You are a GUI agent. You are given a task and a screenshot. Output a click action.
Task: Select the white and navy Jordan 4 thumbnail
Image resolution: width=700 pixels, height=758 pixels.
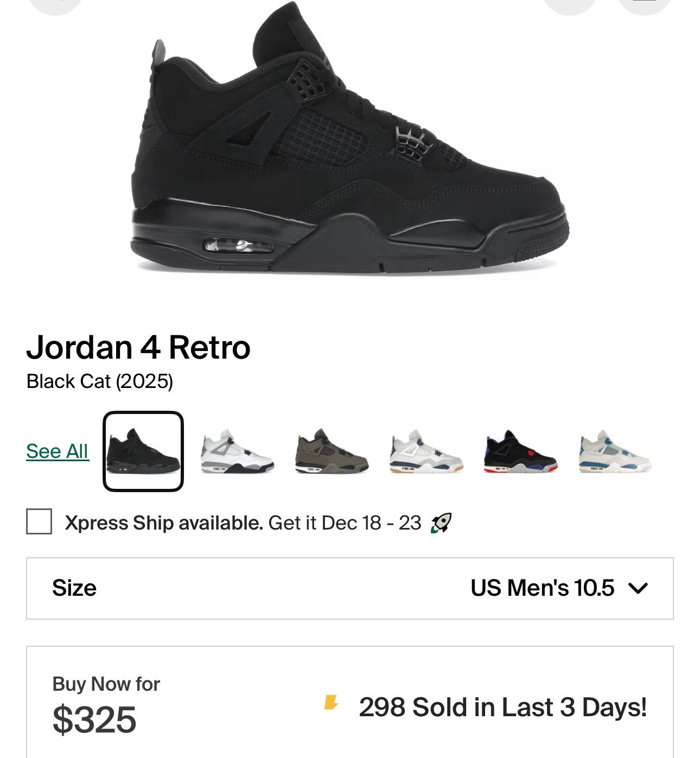tap(426, 451)
